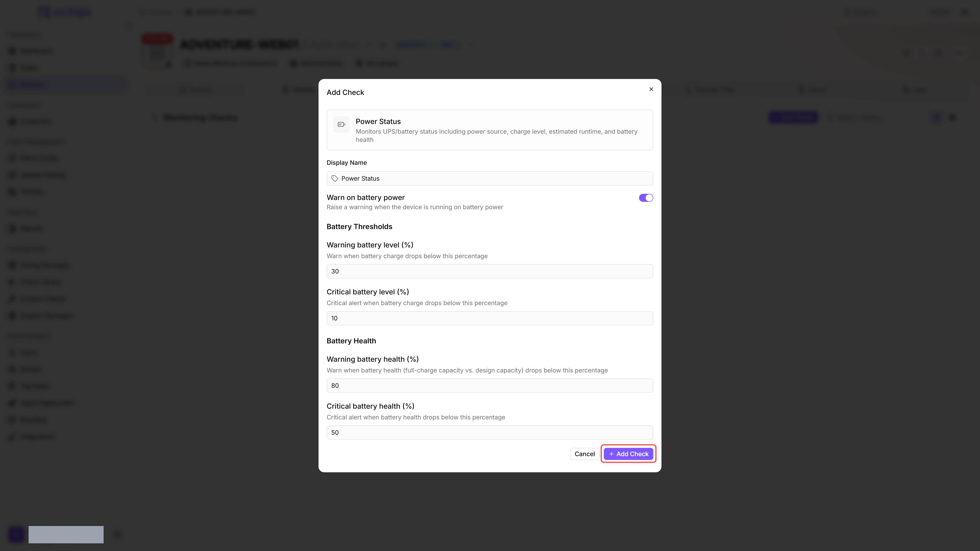Screen dimensions: 980x551
Task: Click the Power Status battery icon
Action: pyautogui.click(x=341, y=124)
